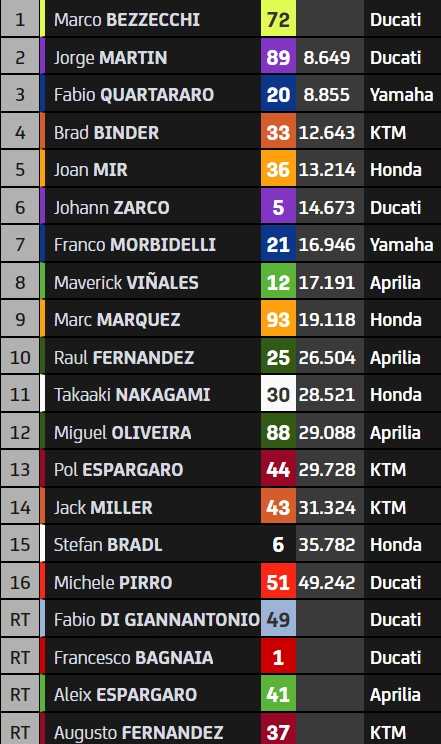Click rider number badge 72

278,19
